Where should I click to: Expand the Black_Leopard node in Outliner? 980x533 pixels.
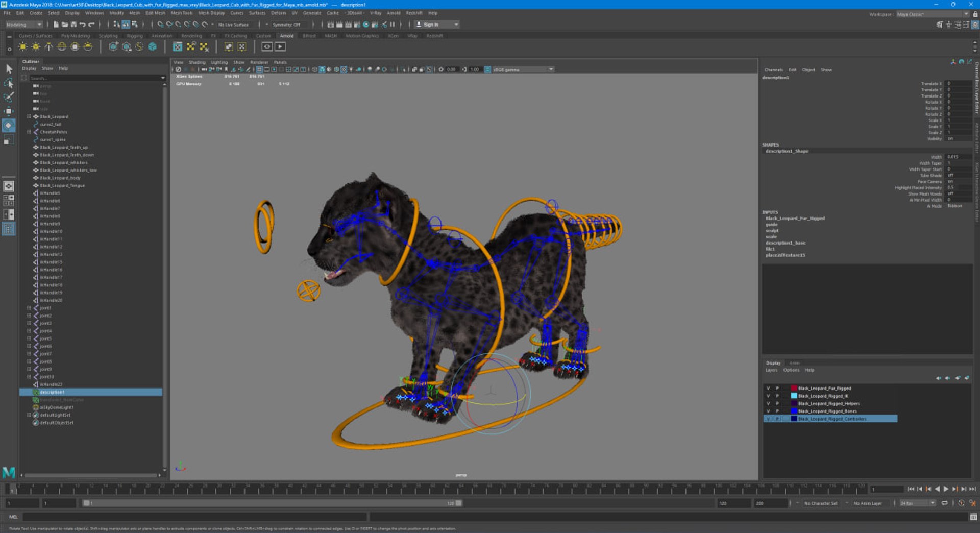(x=29, y=116)
